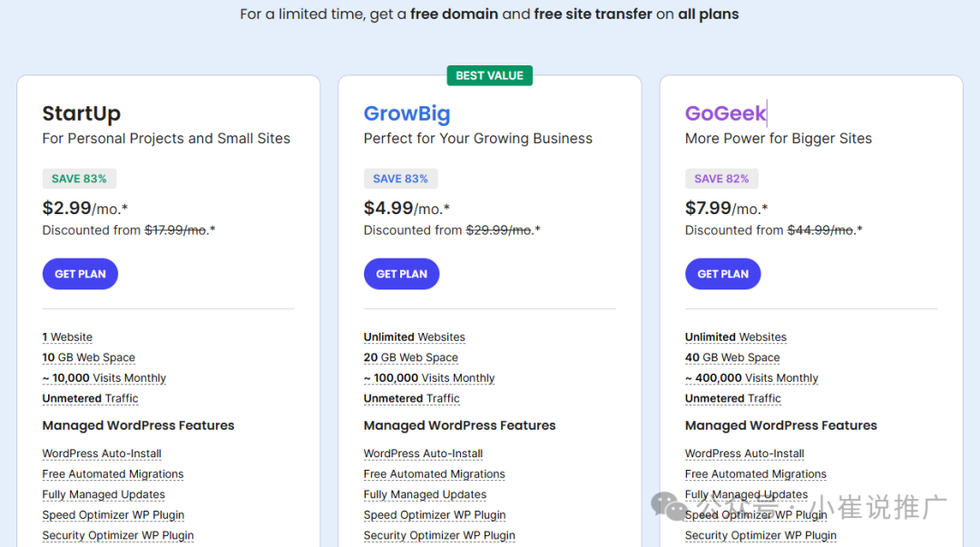
Task: Click StartUp's Speed Optimizer WP Plugin
Action: pyautogui.click(x=113, y=515)
